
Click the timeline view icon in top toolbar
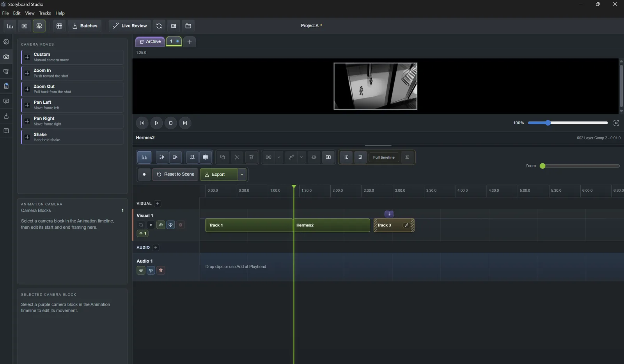coord(10,26)
